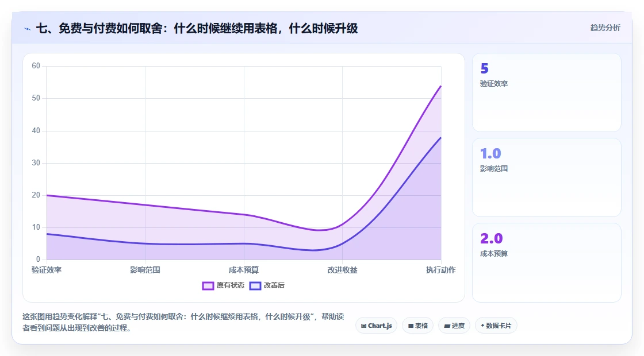644x356 pixels.
Task: Click the 改进收益 x-axis label
Action: (342, 270)
